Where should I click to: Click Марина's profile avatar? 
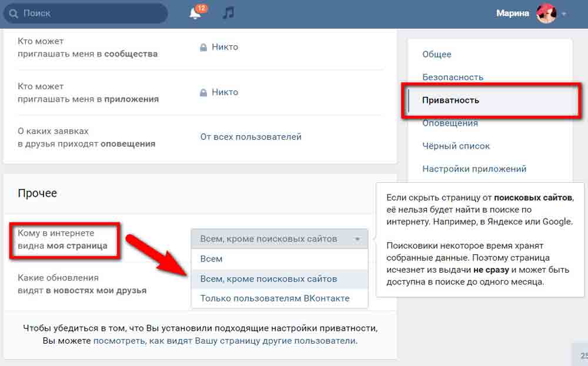[x=546, y=14]
